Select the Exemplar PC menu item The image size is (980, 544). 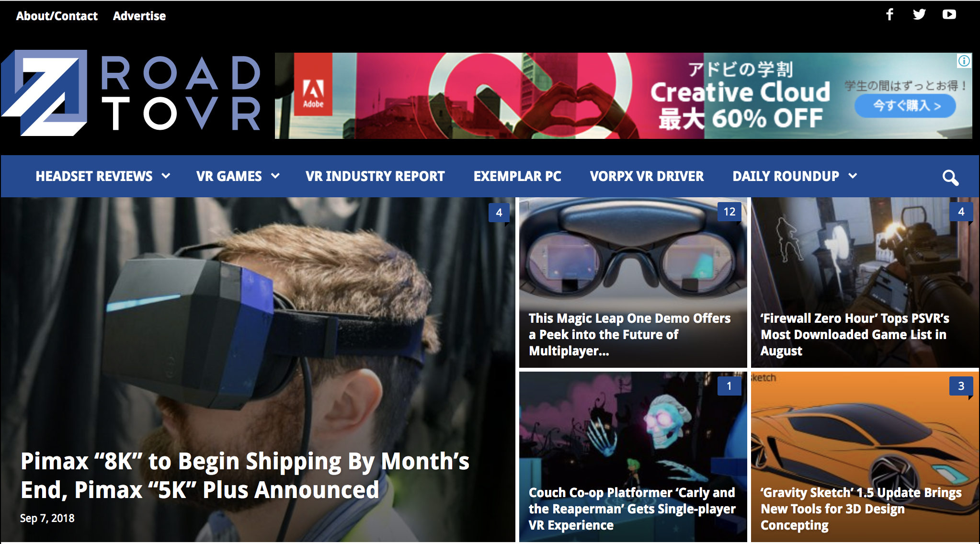point(517,176)
